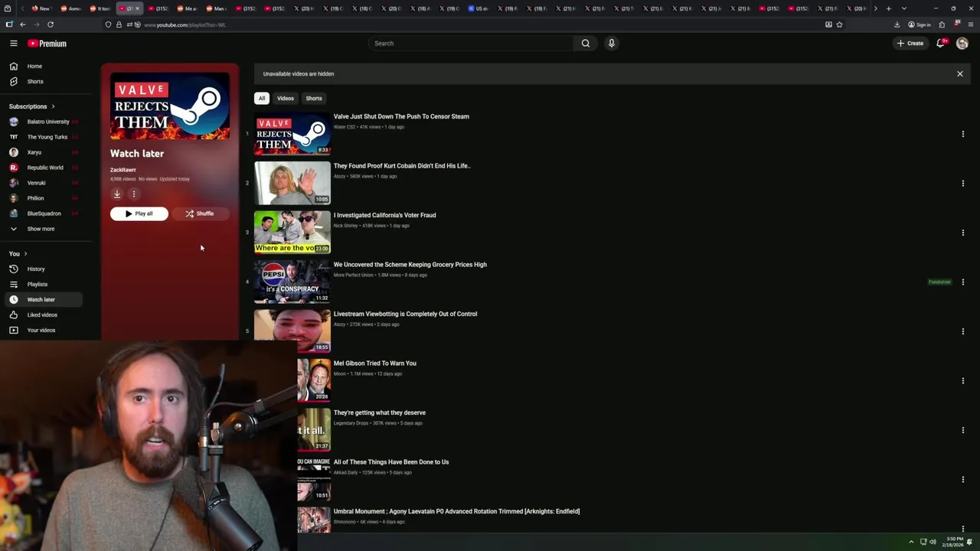The height and width of the screenshot is (551, 980).
Task: Open options for Mel Gibson video
Action: tap(962, 381)
